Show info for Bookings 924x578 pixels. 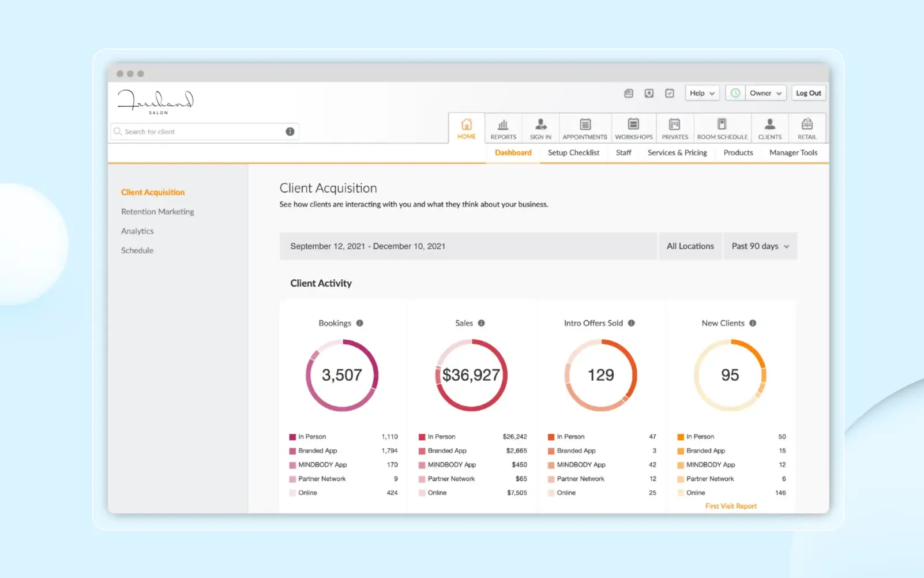[360, 323]
